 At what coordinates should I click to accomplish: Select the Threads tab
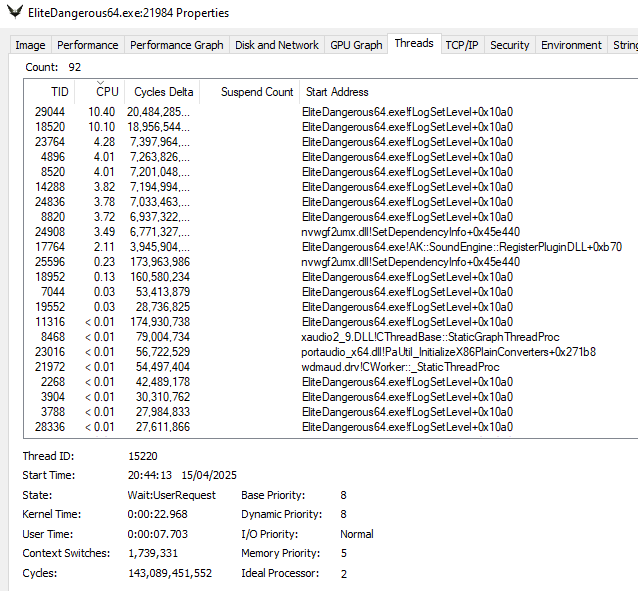pos(414,43)
